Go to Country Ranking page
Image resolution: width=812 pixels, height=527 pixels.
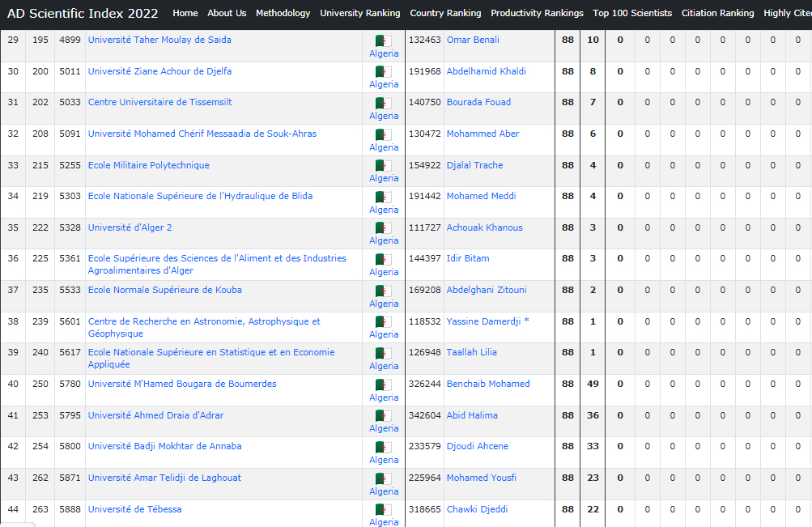pos(445,13)
